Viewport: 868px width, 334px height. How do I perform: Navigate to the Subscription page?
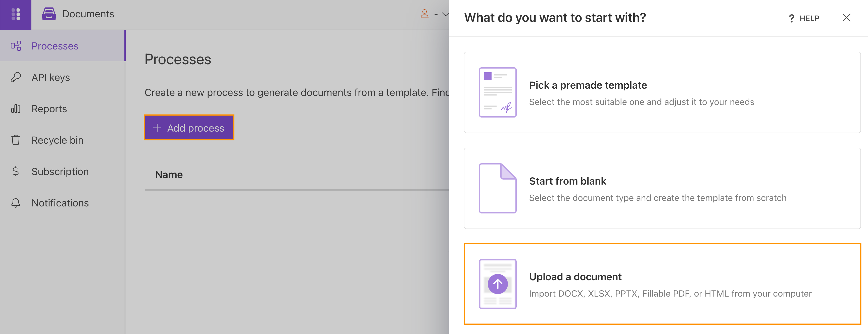pyautogui.click(x=63, y=171)
